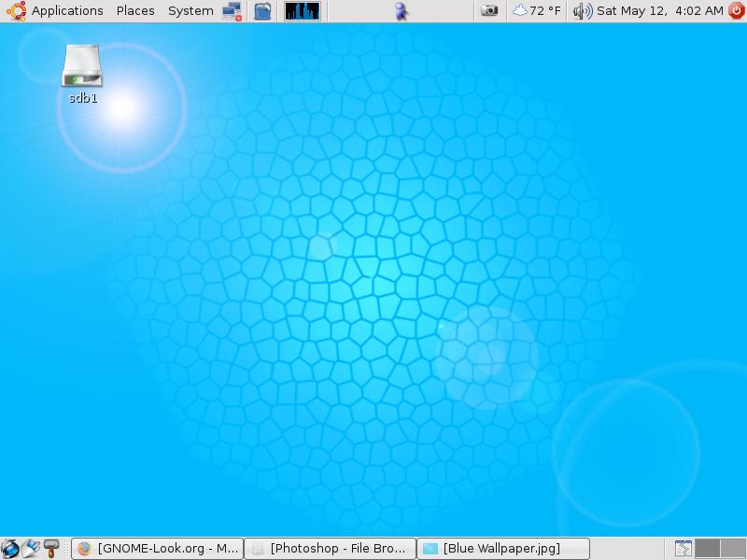The width and height of the screenshot is (747, 560).
Task: Click the camera screenshot icon
Action: (x=488, y=10)
